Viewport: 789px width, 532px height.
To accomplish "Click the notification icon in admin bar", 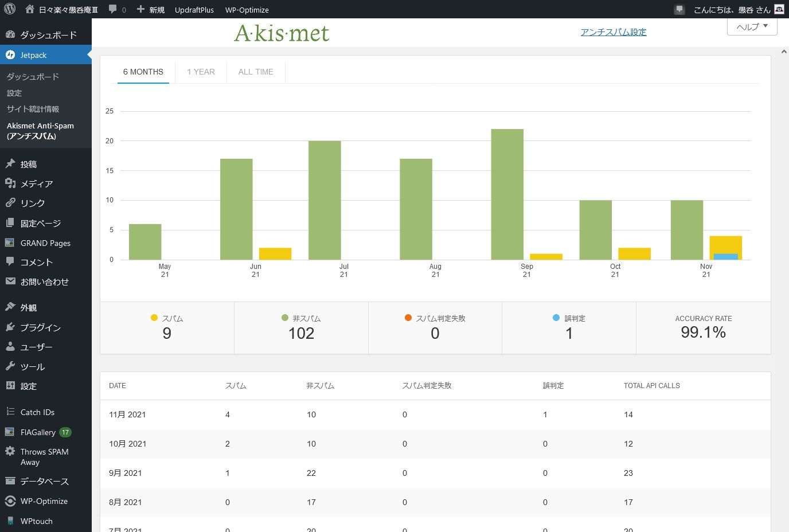I will (679, 9).
